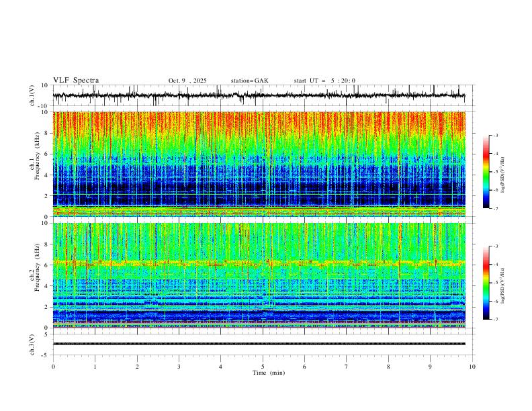This screenshot has height=411, width=532.
Task: Click time axis tick label "9"
Action: pos(430,367)
